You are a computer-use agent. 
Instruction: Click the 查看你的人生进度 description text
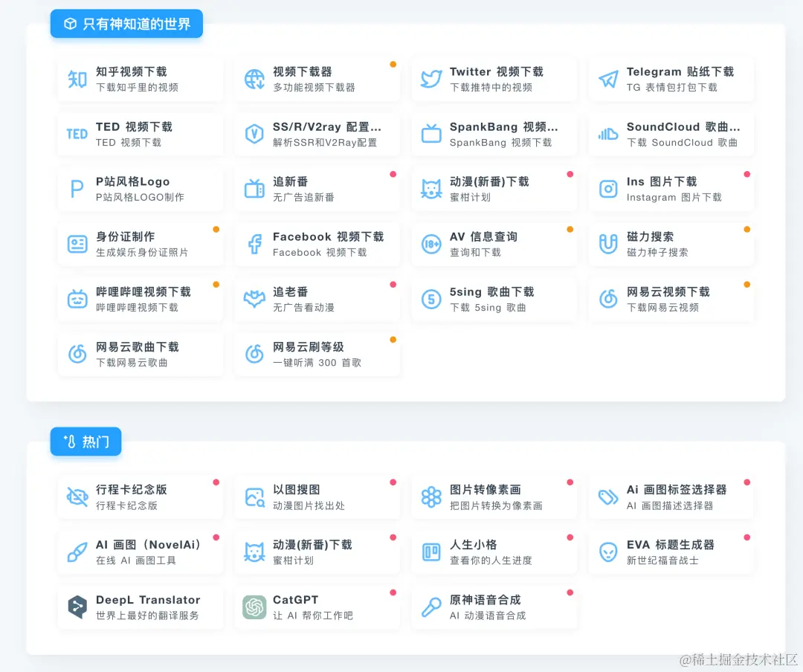(491, 560)
